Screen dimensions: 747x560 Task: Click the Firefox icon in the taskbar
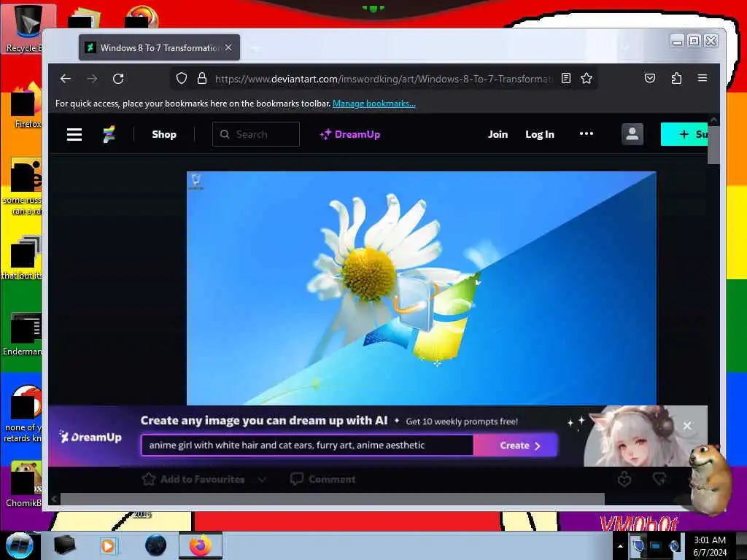pyautogui.click(x=201, y=545)
